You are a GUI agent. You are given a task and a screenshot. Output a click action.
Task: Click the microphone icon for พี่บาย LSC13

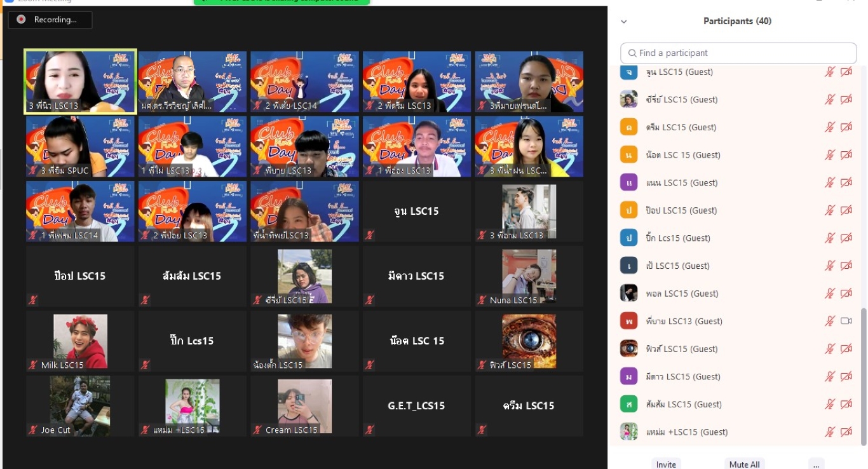[829, 322]
